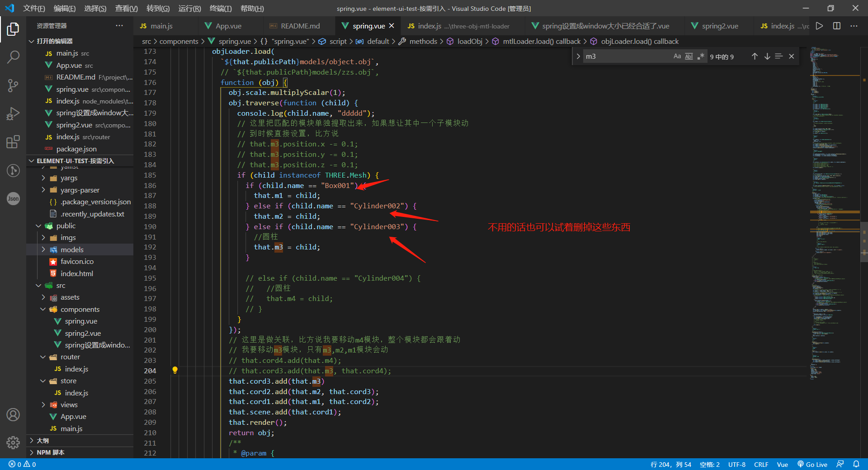This screenshot has height=470, width=868.
Task: Open the Accounts menu icon
Action: [x=13, y=414]
